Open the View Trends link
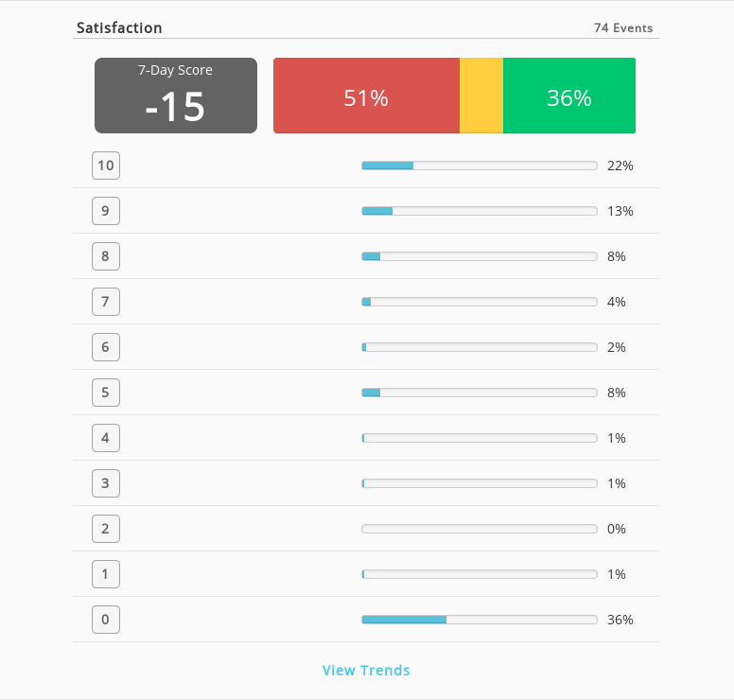The height and width of the screenshot is (700, 734). point(366,670)
